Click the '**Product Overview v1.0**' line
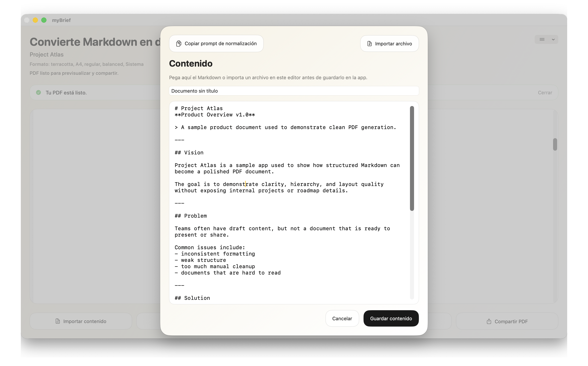This screenshot has height=366, width=588. click(215, 115)
